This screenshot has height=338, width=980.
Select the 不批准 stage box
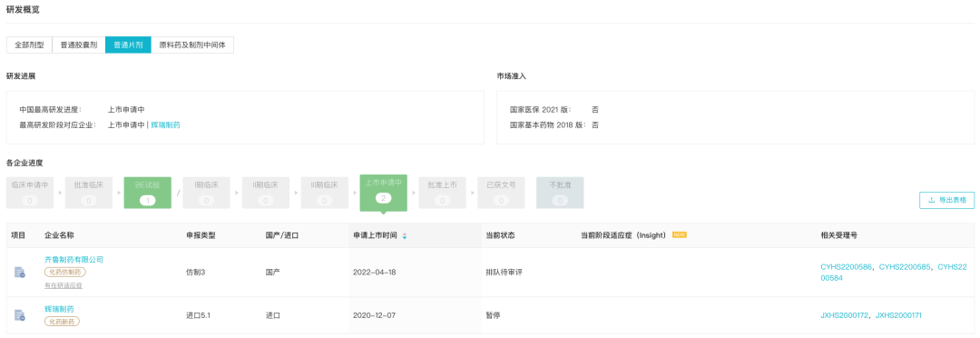[x=560, y=193]
